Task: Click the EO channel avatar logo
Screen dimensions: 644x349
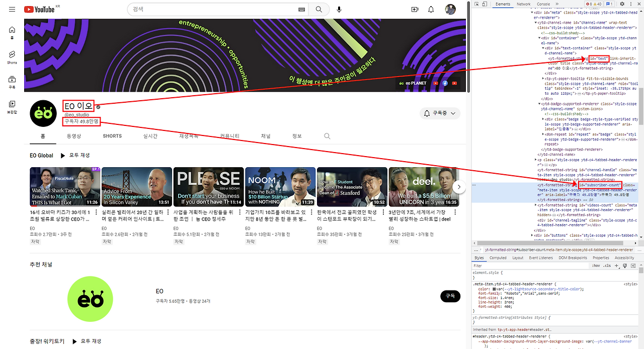Action: (x=44, y=114)
